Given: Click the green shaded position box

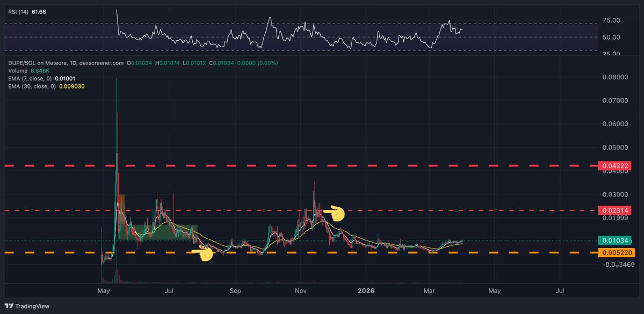Looking at the screenshot, I should click(x=158, y=232).
